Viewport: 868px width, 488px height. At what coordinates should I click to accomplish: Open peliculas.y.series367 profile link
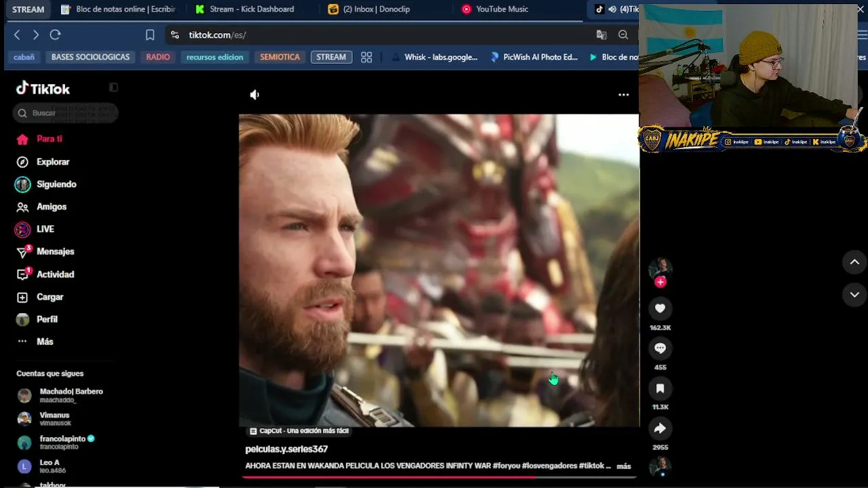click(x=286, y=449)
